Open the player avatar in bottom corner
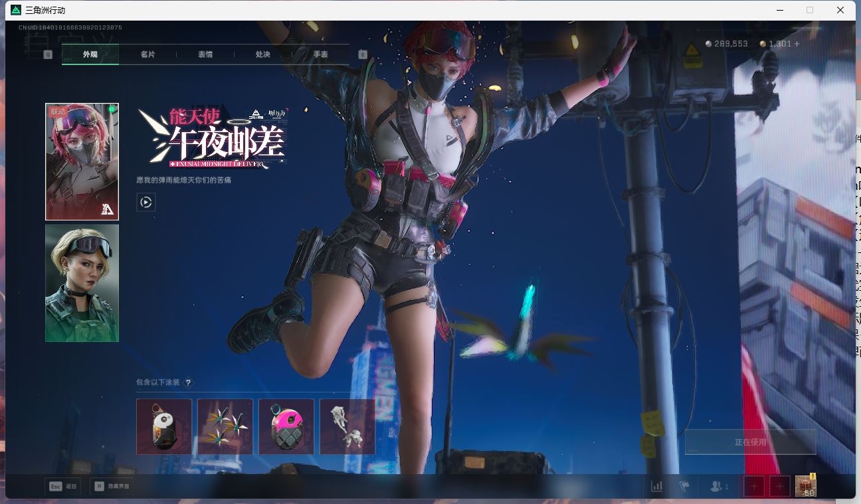The height and width of the screenshot is (504, 861). click(805, 486)
